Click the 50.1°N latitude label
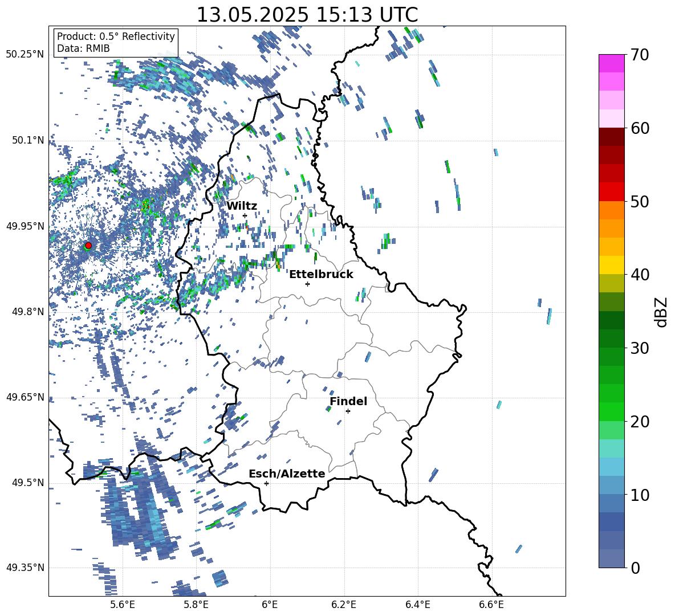The width and height of the screenshot is (675, 616). (28, 140)
